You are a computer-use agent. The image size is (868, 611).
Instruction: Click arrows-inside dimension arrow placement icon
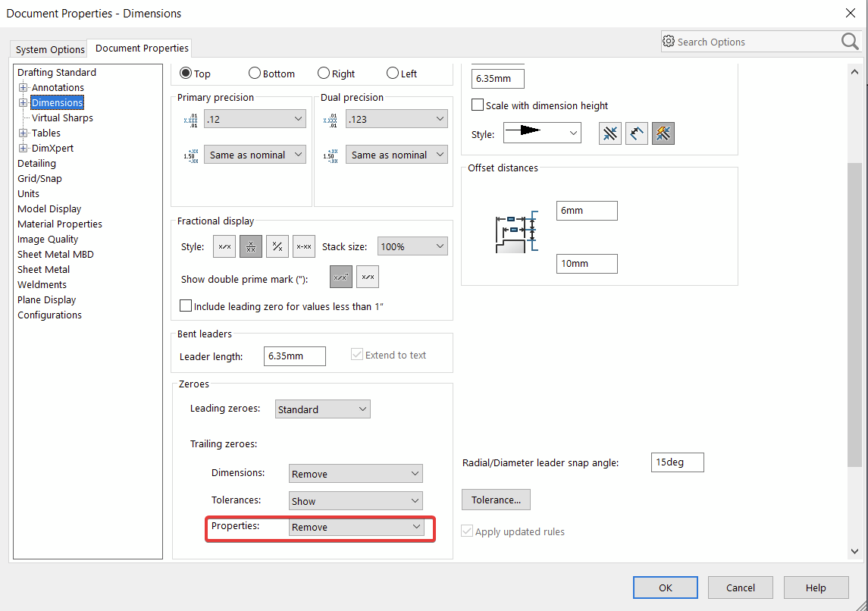point(637,133)
